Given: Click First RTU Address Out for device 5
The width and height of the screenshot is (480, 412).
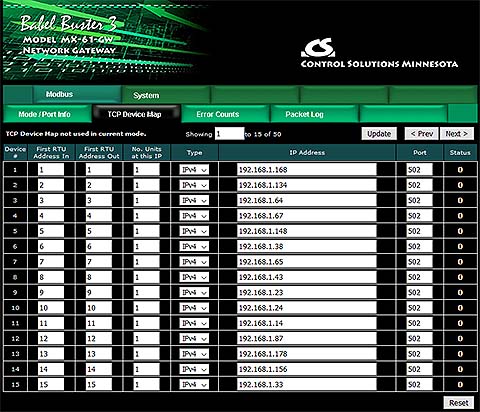Looking at the screenshot, I should 99,231.
